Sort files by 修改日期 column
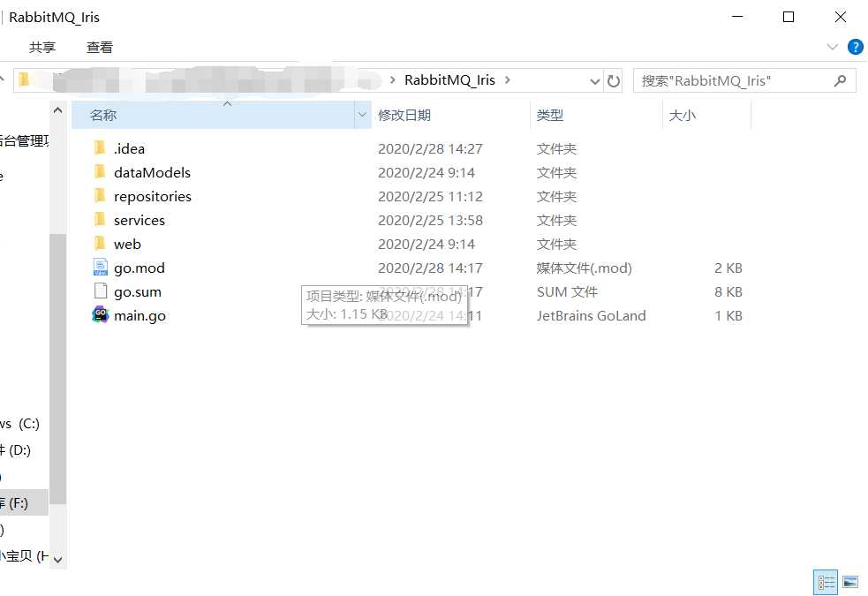868x596 pixels. (x=450, y=115)
